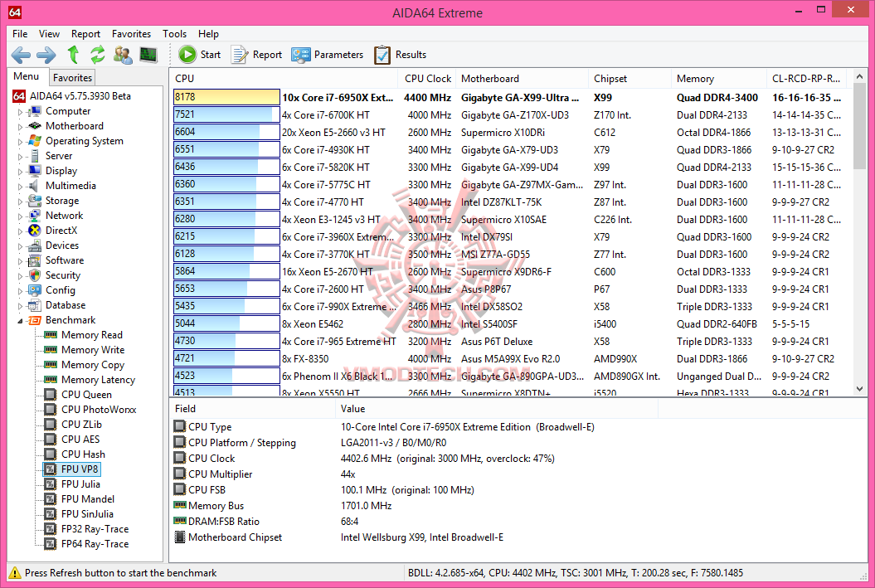The width and height of the screenshot is (875, 588).
Task: Sort by the Memory column header
Action: point(718,79)
